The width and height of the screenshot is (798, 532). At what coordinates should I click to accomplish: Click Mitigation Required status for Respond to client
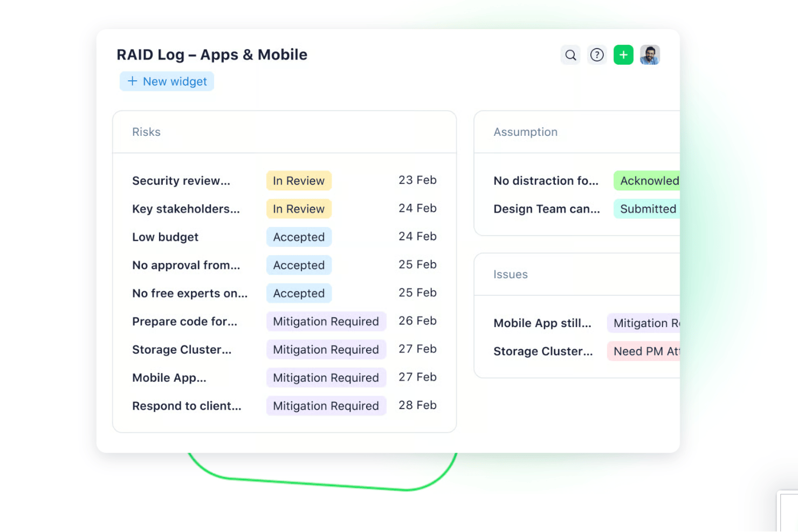(x=326, y=406)
